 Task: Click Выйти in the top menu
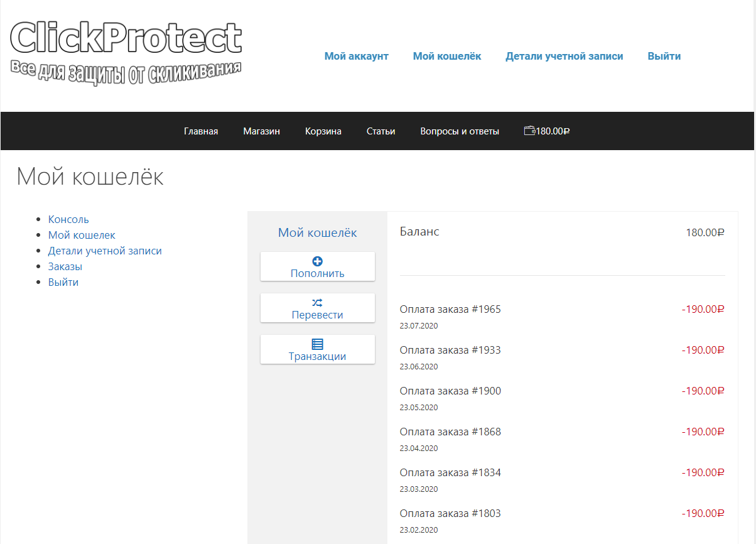tap(664, 56)
